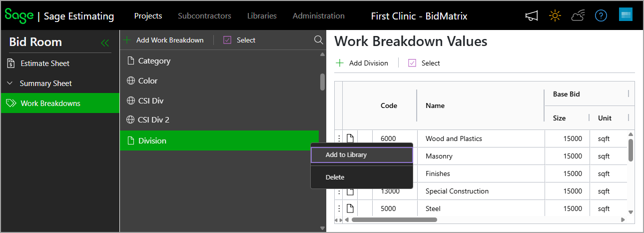644x233 pixels.
Task: Open Work Breakdowns in sidebar
Action: tap(60, 103)
